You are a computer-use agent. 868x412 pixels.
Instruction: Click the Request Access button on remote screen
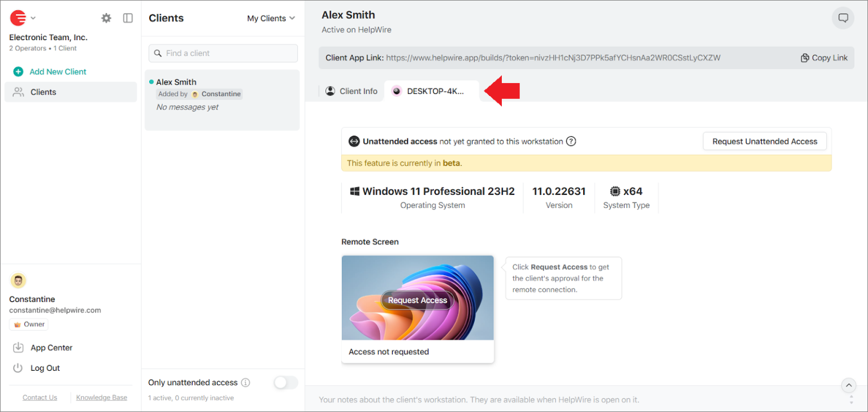418,300
